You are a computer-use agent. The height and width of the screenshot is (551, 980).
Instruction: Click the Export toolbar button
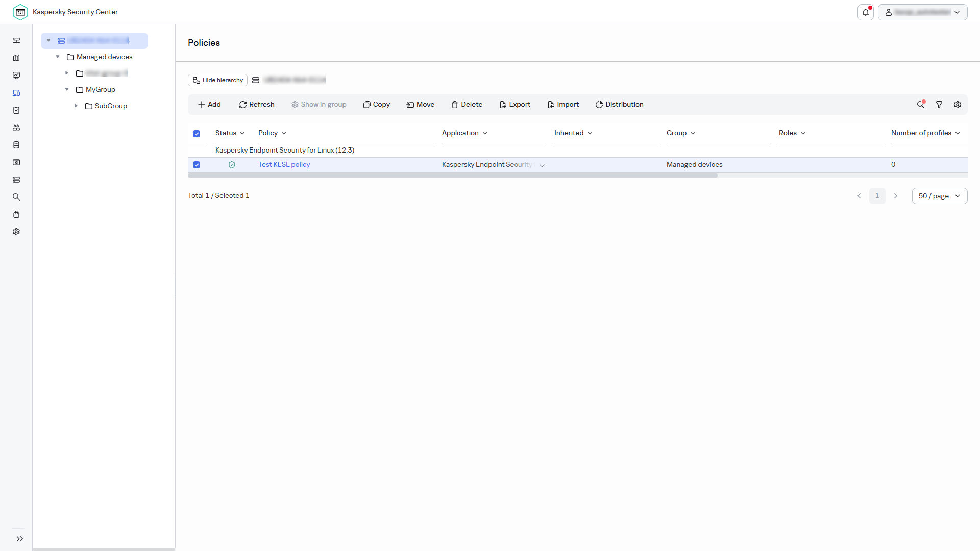(x=515, y=105)
